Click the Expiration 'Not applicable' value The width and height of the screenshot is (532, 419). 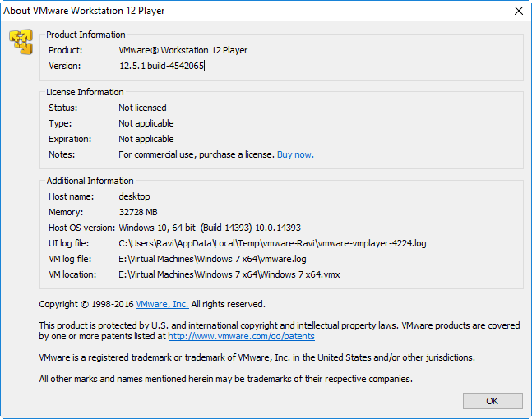[146, 139]
